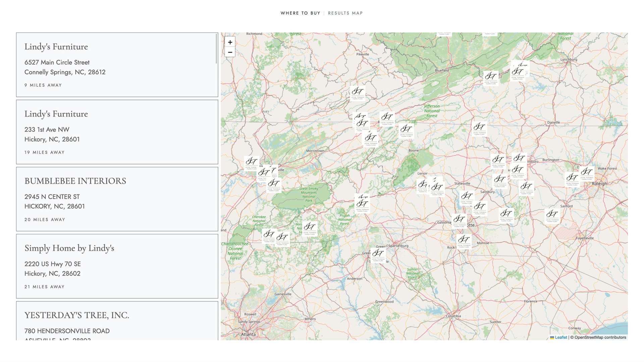The height and width of the screenshot is (362, 644).
Task: Click the store marker west of Sanford
Action: click(552, 216)
